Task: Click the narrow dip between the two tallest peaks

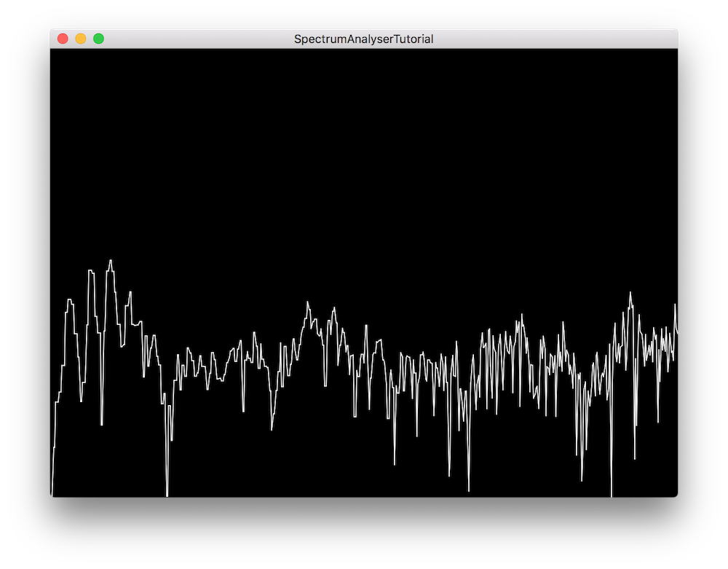Action: (101, 423)
